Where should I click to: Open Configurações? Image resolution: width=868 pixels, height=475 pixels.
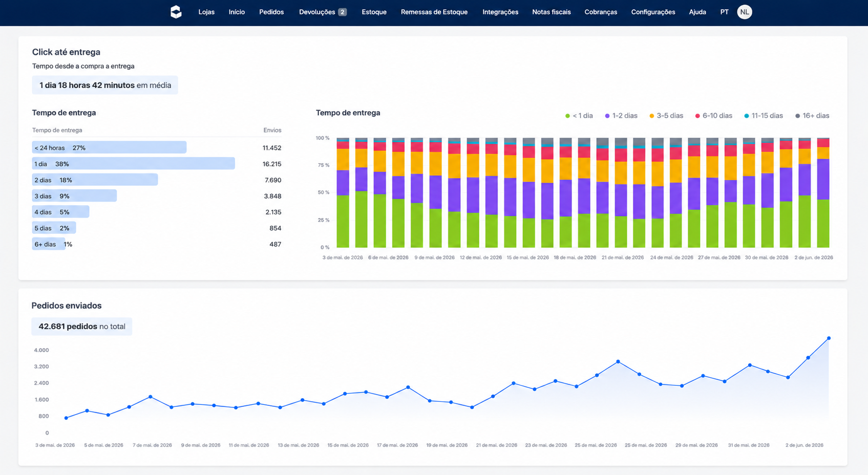(653, 12)
